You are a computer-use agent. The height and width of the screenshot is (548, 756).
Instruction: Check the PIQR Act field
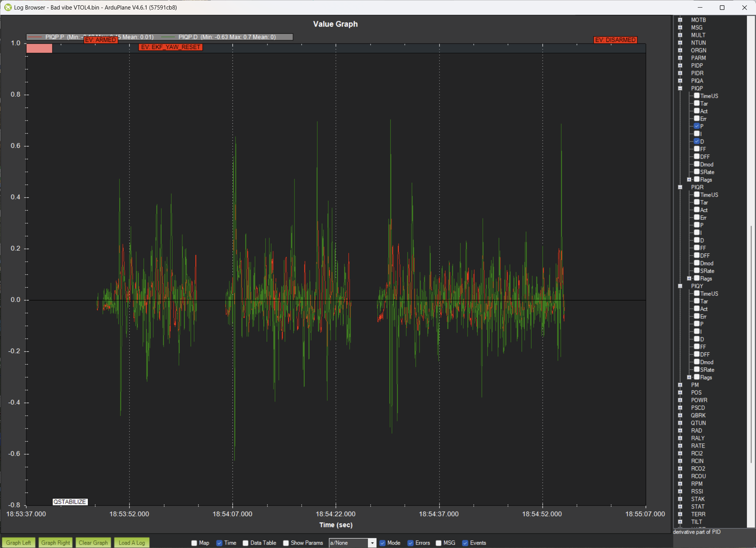[x=697, y=210]
